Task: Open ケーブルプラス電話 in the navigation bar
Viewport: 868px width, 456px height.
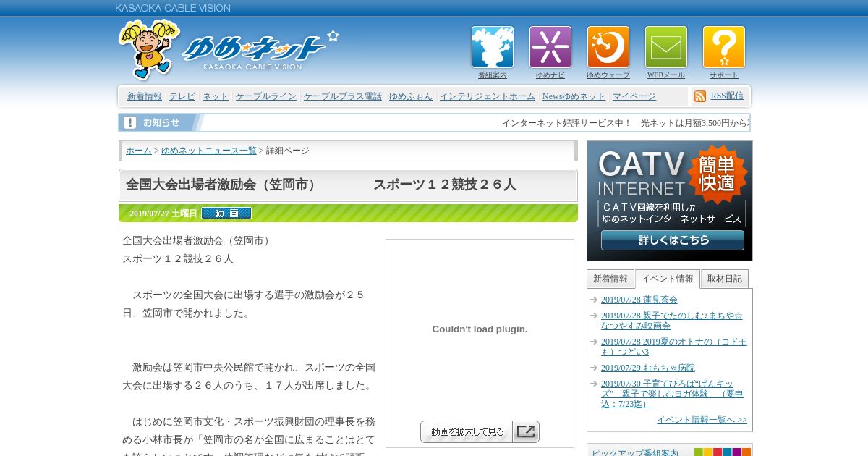Action: tap(343, 96)
